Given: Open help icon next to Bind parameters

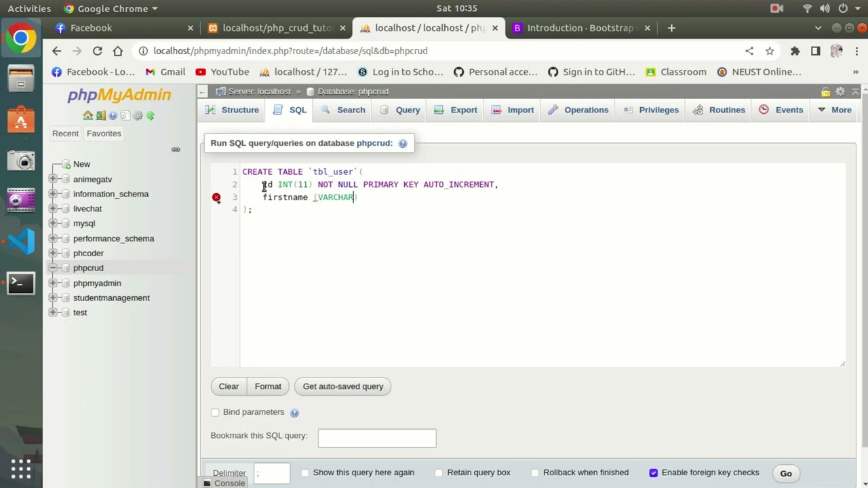Looking at the screenshot, I should 294,413.
